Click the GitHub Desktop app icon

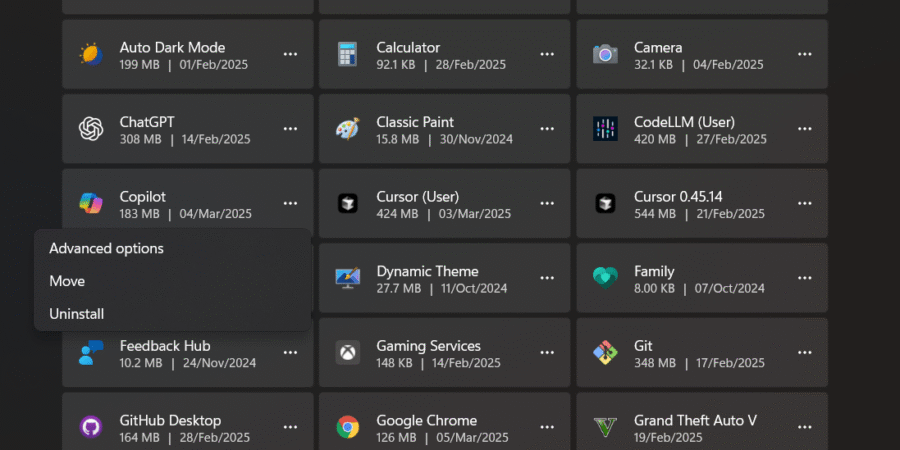(91, 427)
